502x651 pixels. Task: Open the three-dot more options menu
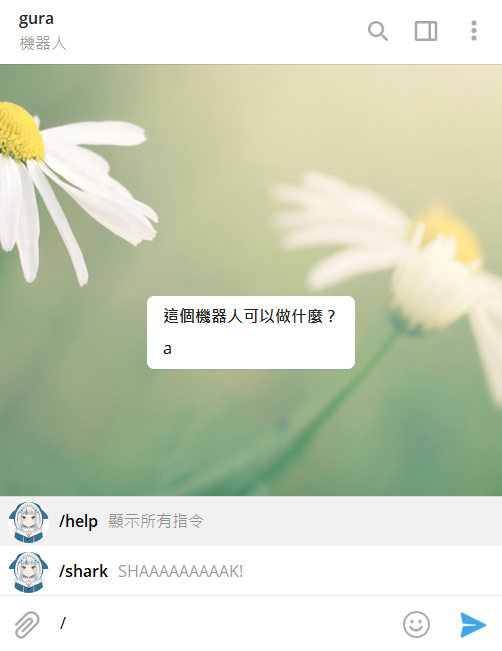[x=474, y=31]
